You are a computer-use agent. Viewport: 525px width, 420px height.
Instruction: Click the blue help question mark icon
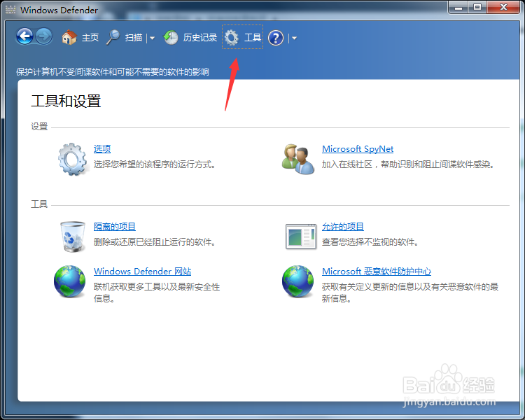276,38
